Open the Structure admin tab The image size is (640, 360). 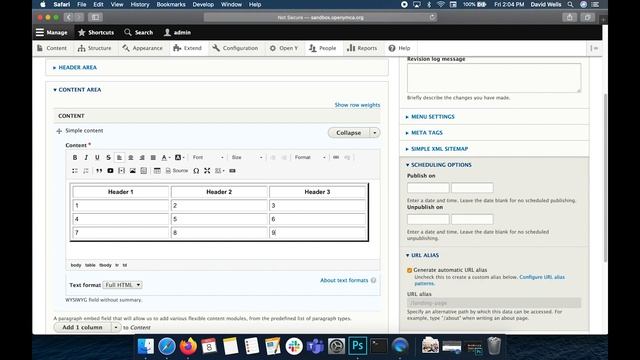(x=94, y=48)
